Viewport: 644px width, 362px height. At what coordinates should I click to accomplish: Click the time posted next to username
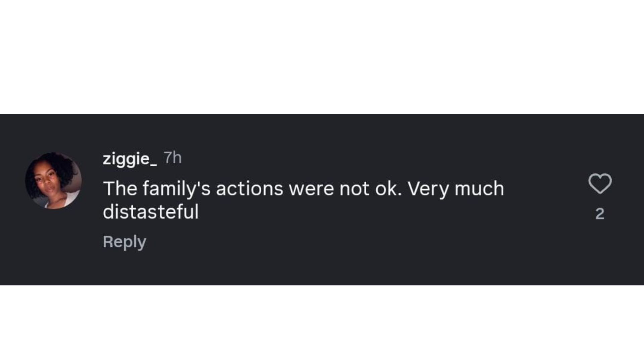(x=172, y=158)
